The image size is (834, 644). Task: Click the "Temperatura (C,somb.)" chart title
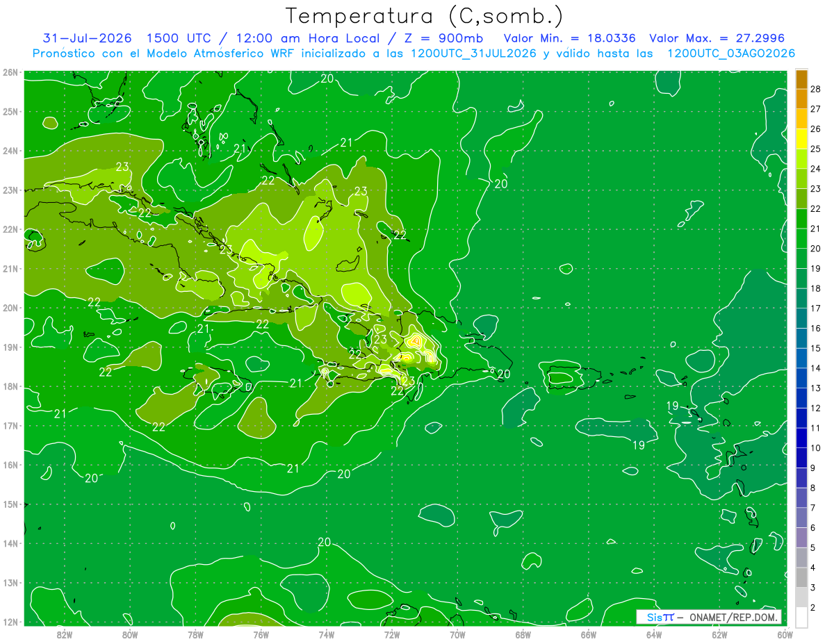point(424,16)
